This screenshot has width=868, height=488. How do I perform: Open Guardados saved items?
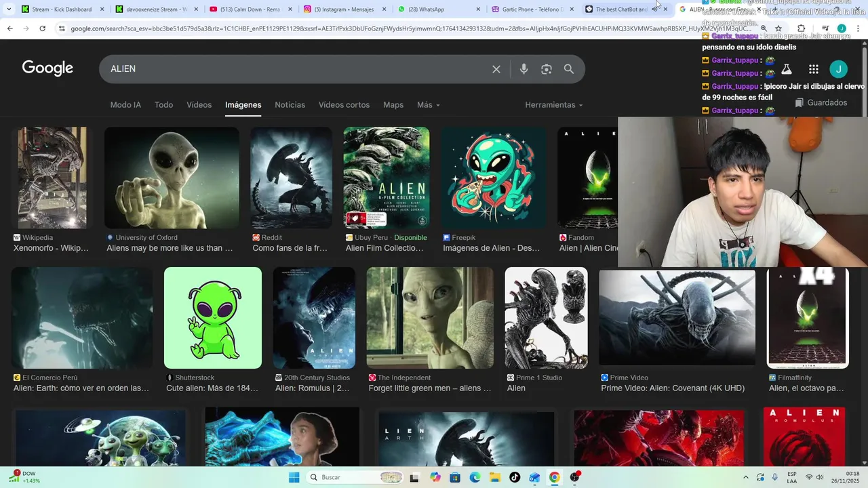point(821,103)
